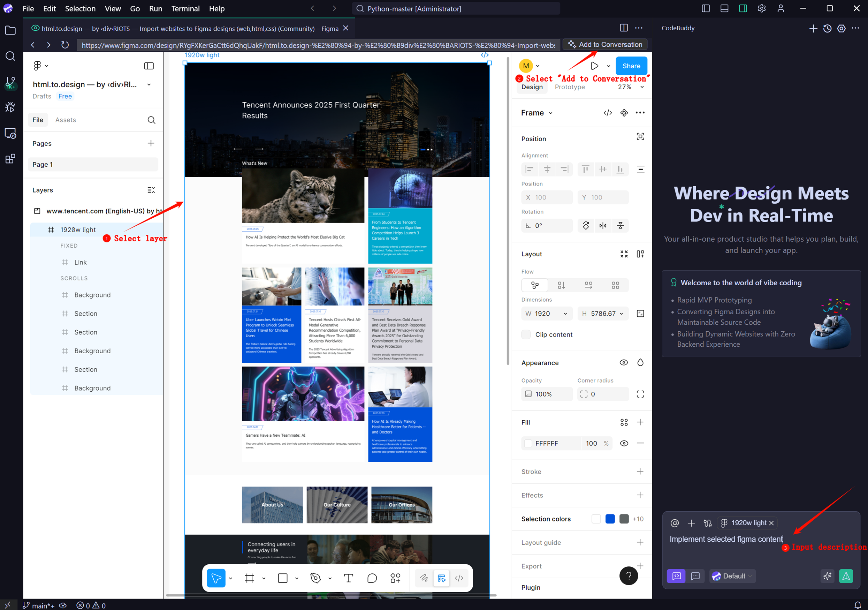
Task: Expand the Frame type dropdown
Action: (x=536, y=113)
